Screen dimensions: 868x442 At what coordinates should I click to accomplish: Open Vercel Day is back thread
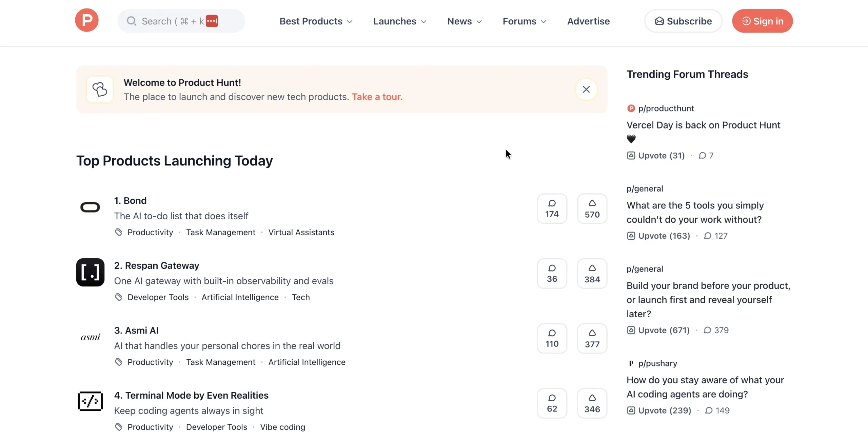tap(703, 132)
